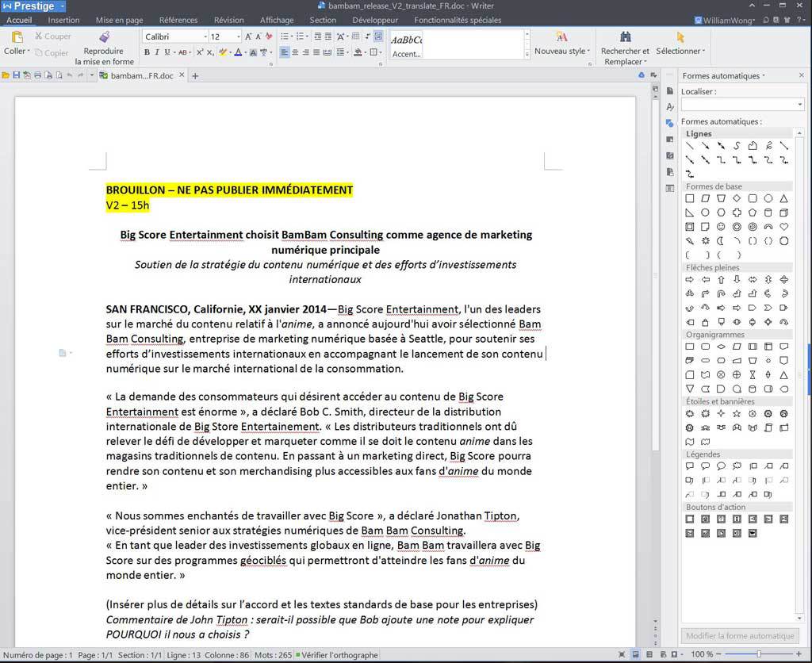Click the WilliamWong account button

pyautogui.click(x=725, y=20)
